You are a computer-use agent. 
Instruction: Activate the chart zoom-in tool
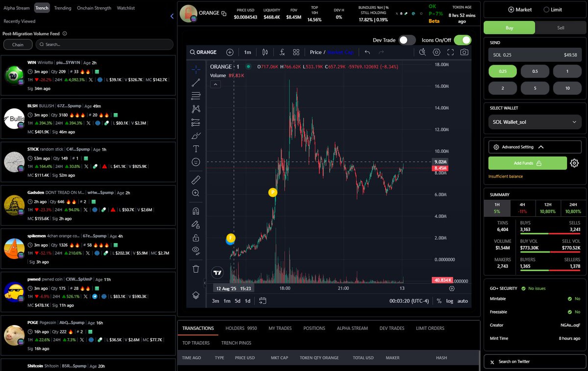[x=196, y=193]
